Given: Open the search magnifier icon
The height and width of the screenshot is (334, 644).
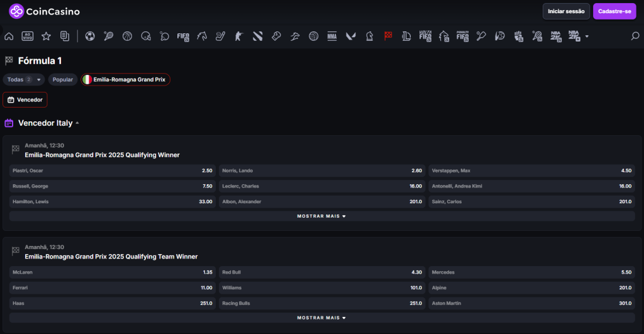Looking at the screenshot, I should [x=635, y=36].
